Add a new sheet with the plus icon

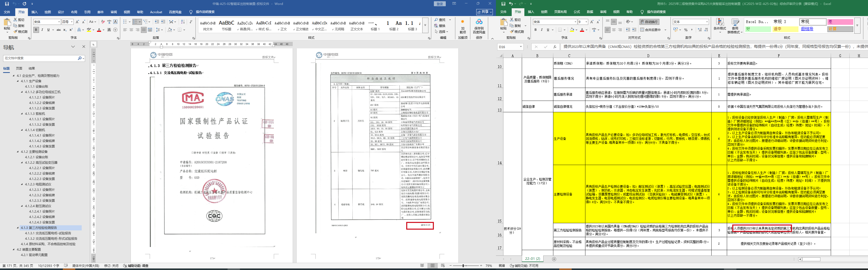pos(554,259)
